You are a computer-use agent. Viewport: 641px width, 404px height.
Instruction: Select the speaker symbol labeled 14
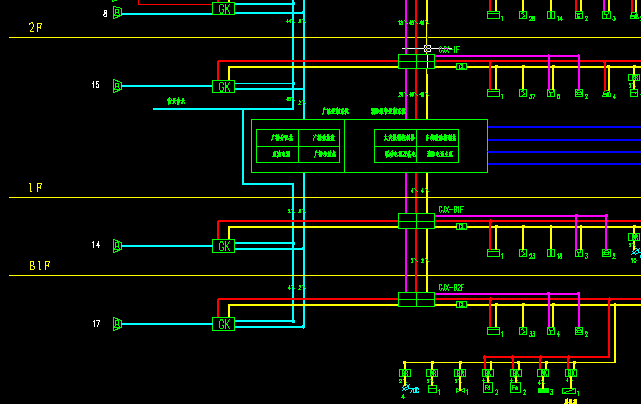tap(117, 246)
